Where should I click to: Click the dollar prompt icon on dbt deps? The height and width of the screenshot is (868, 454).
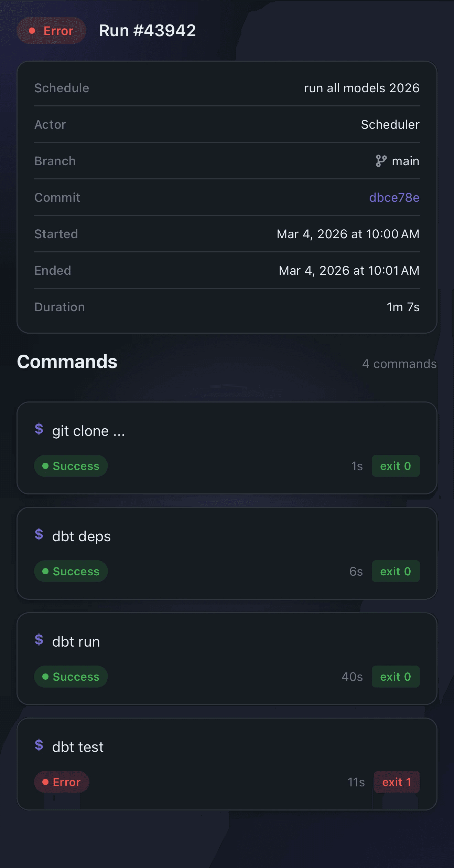point(39,535)
